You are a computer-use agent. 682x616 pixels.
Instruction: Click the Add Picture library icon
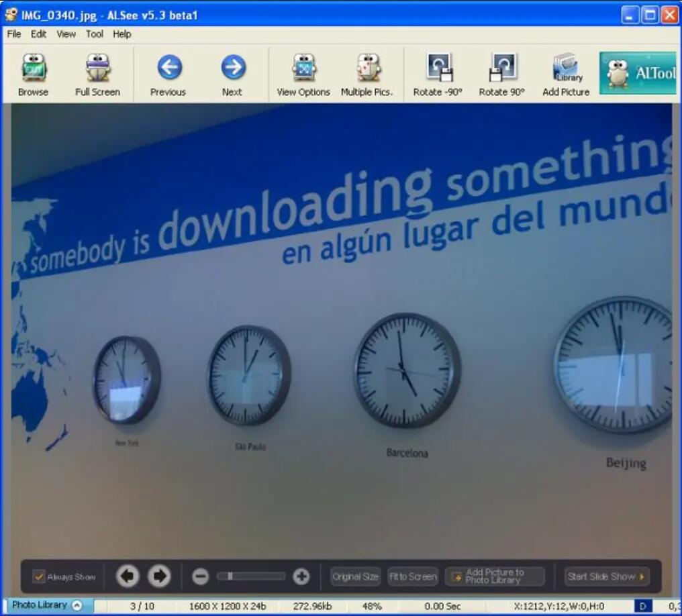(566, 74)
